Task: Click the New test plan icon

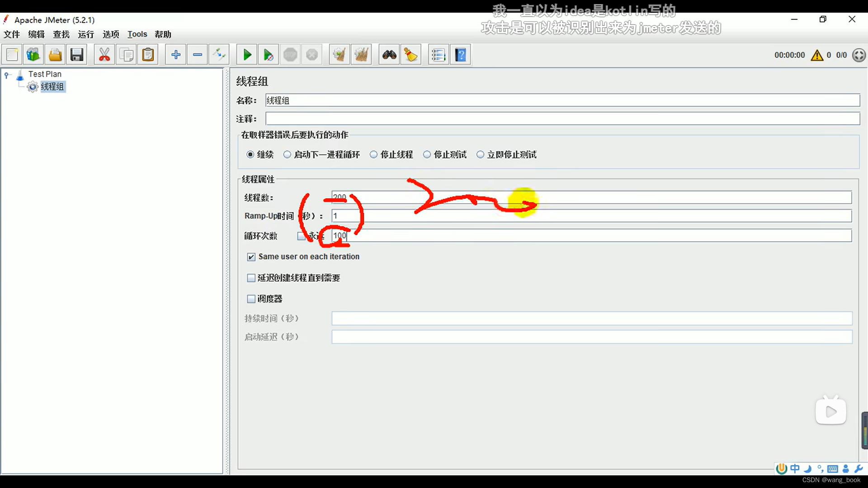Action: pos(12,55)
